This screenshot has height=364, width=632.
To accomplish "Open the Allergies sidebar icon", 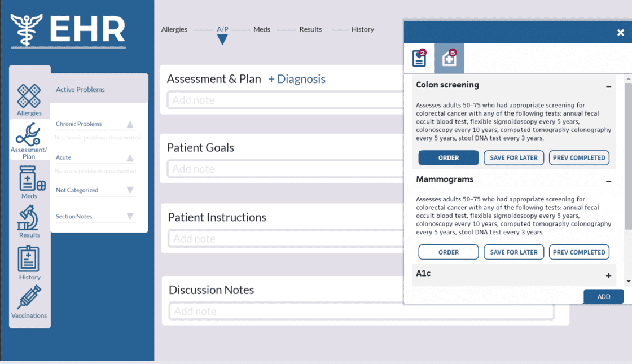I will [29, 95].
